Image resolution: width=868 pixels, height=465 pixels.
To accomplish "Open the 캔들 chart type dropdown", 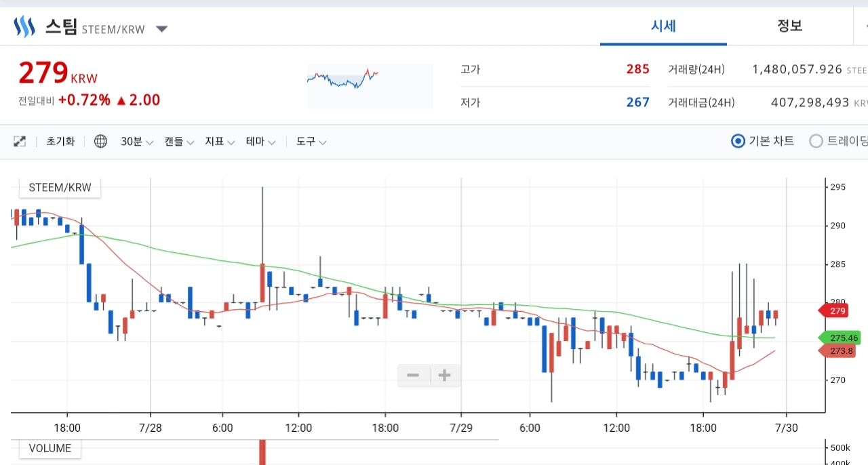I will (x=179, y=142).
